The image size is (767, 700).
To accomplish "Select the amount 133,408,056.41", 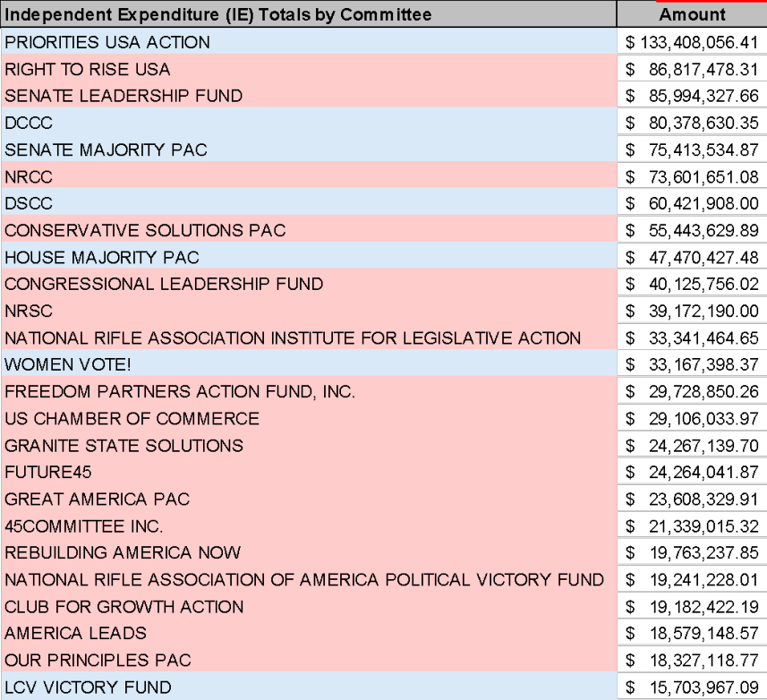I will tap(692, 42).
